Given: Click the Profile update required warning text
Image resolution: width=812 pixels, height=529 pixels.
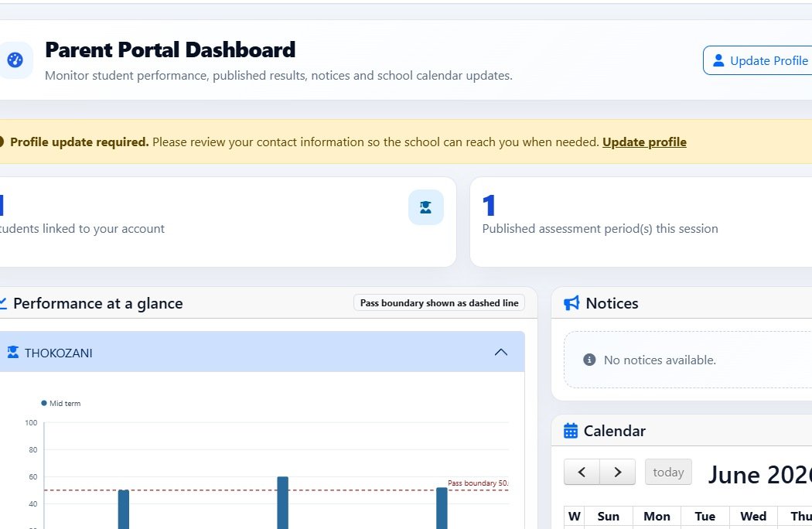Looking at the screenshot, I should 79,142.
